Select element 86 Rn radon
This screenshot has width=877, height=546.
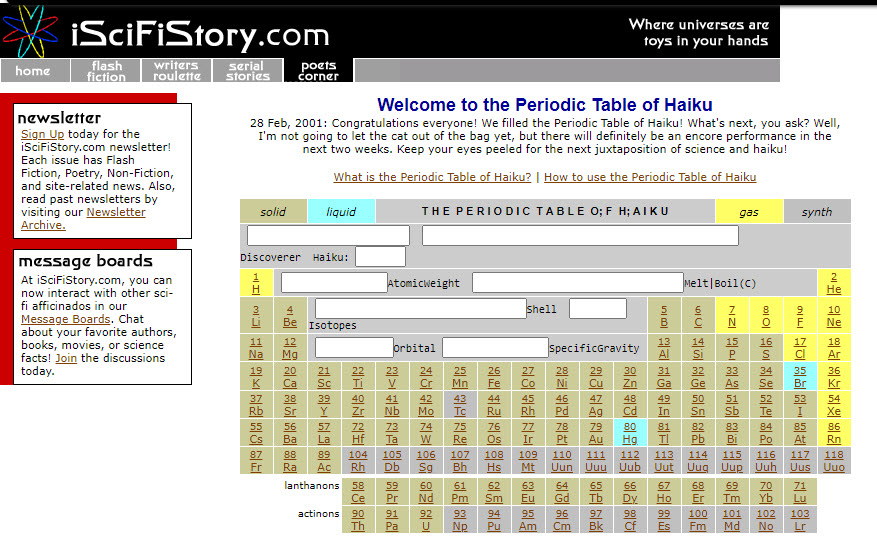834,432
